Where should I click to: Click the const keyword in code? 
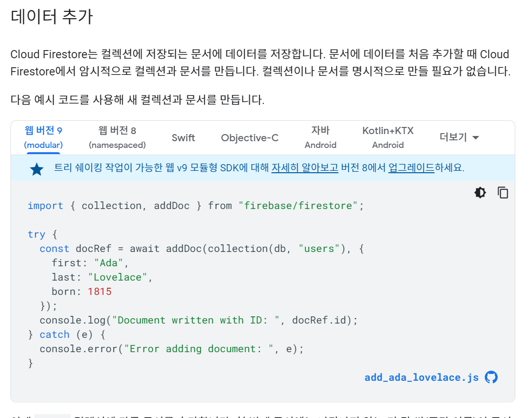click(x=54, y=249)
